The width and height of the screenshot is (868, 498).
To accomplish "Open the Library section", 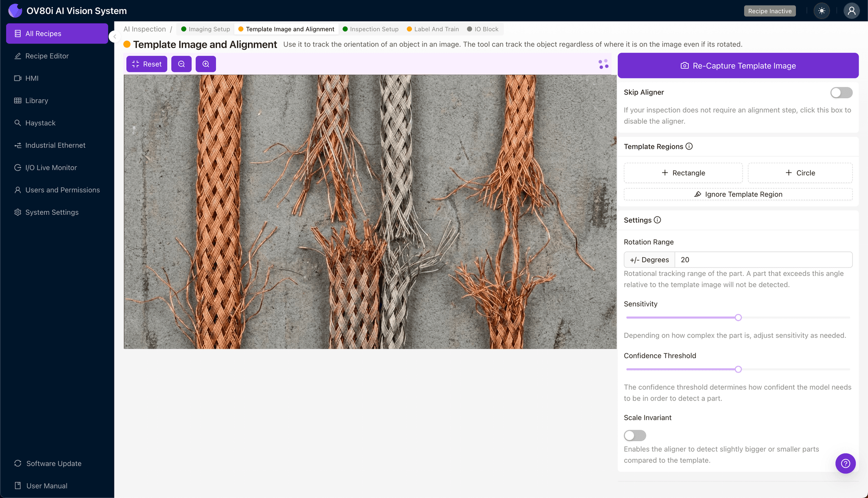I will 57,100.
